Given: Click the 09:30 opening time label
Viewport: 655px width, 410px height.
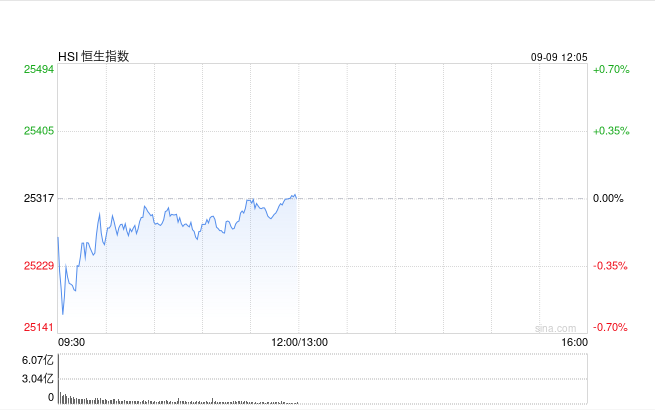Looking at the screenshot, I should point(71,342).
